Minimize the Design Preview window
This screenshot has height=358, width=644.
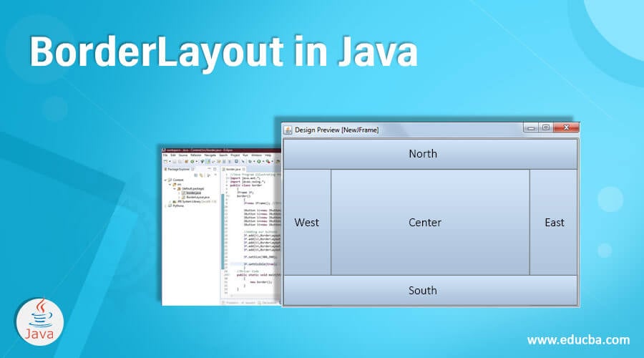531,128
